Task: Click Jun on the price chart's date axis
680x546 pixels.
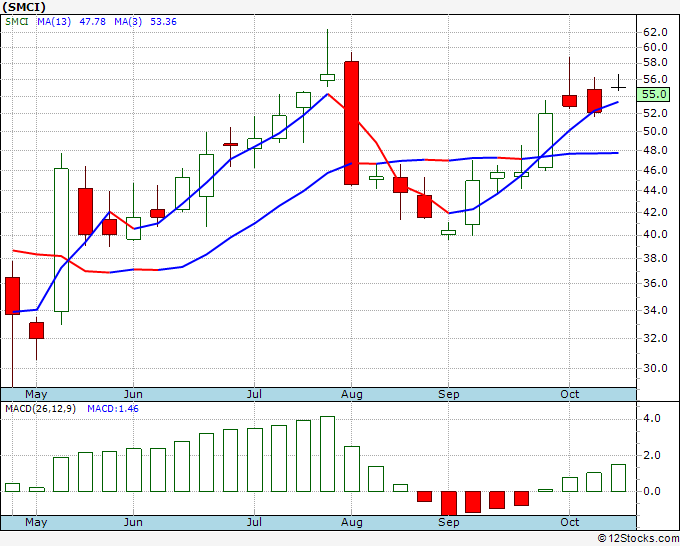Action: click(133, 394)
